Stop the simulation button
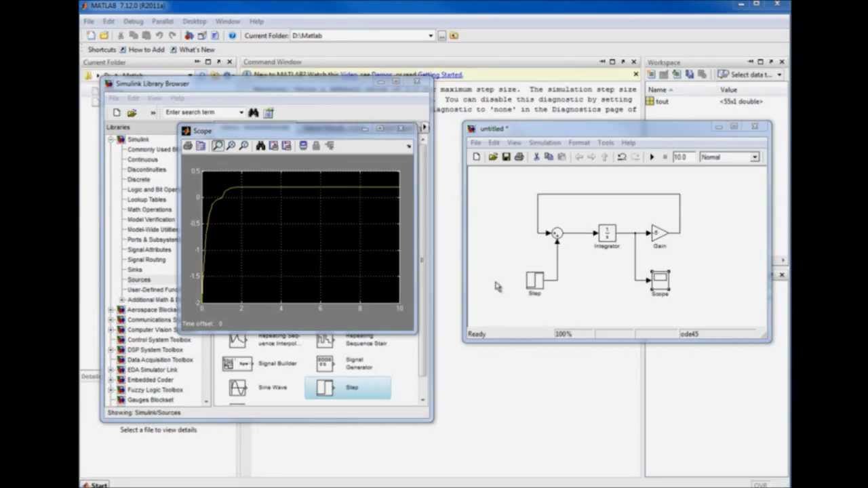The image size is (868, 488). (x=665, y=157)
